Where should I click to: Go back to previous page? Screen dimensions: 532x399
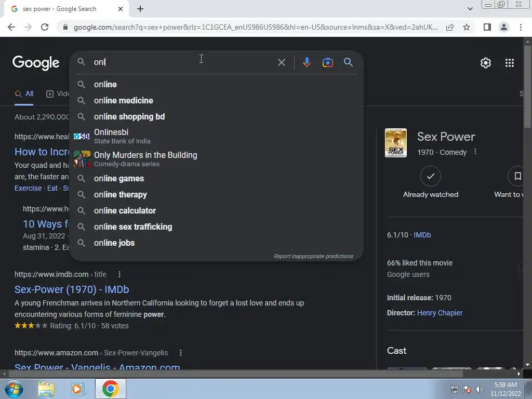point(11,27)
